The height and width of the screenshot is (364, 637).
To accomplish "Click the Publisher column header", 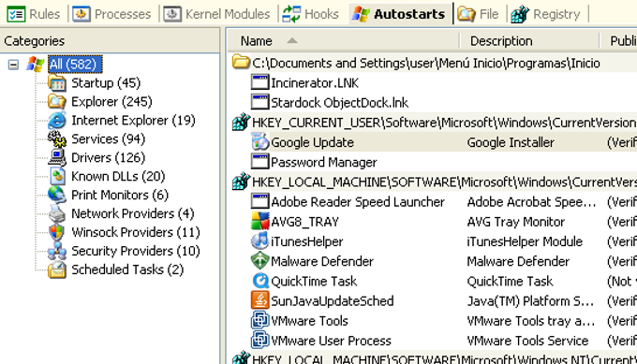I will point(618,41).
